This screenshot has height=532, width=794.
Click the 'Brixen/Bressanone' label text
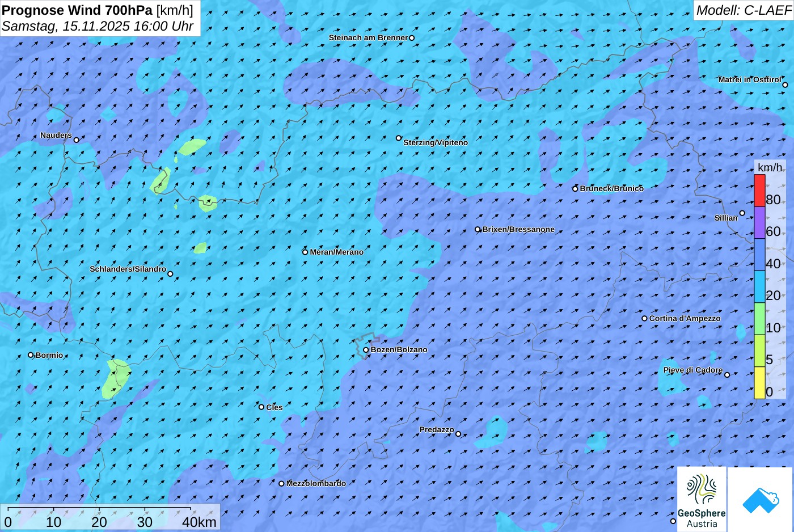pyautogui.click(x=518, y=229)
